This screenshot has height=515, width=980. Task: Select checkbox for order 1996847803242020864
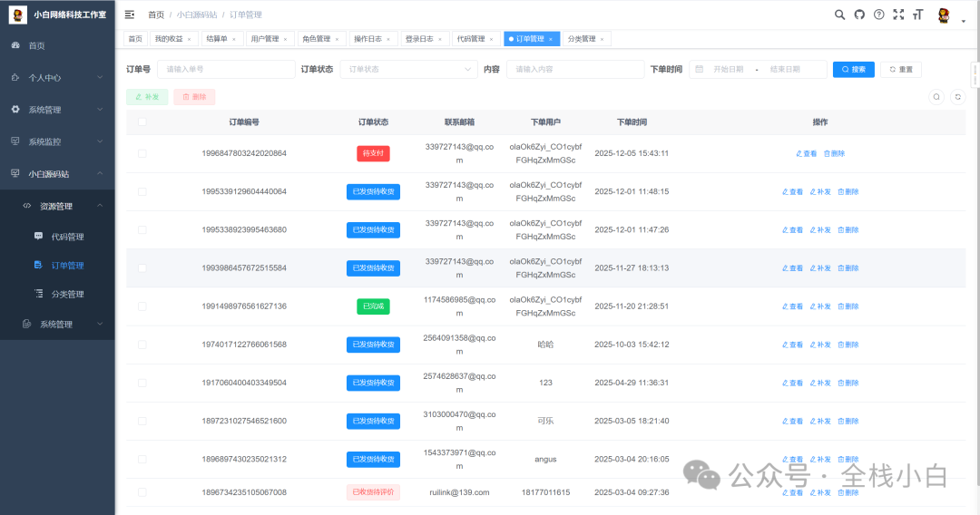click(x=142, y=153)
